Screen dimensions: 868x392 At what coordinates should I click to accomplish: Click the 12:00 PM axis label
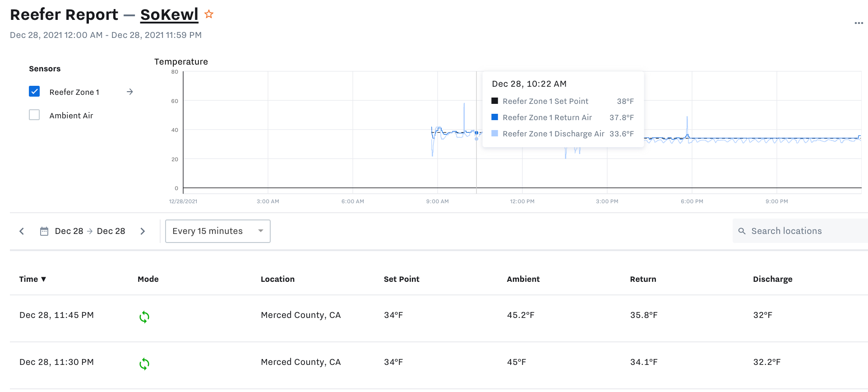tap(522, 201)
